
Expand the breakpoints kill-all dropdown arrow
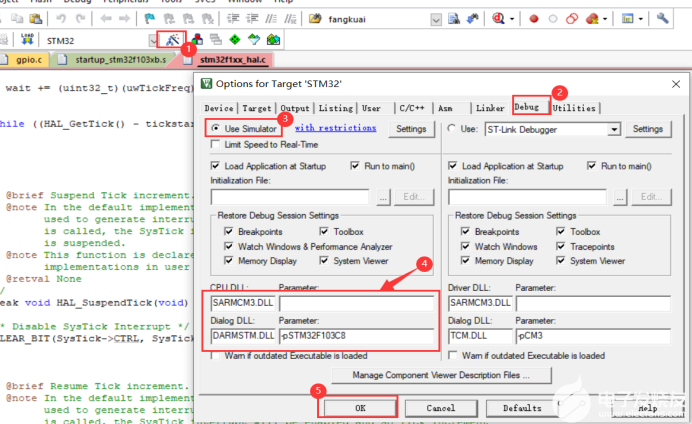[x=605, y=19]
